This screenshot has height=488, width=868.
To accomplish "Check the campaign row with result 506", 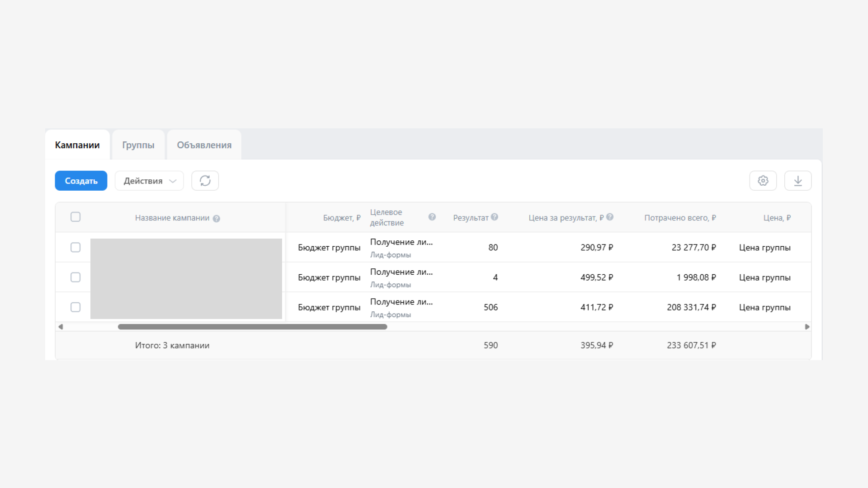I will click(x=75, y=307).
